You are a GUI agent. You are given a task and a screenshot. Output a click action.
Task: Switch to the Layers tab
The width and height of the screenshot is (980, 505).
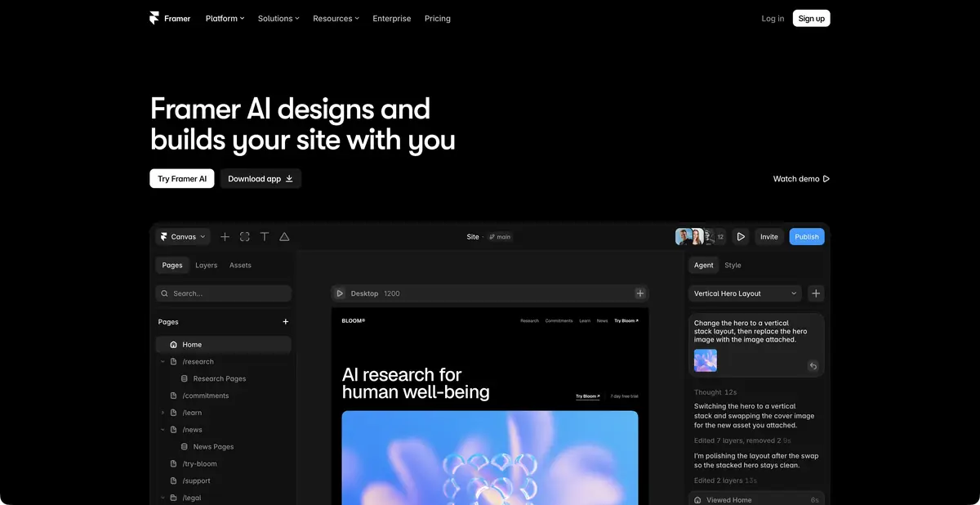pos(207,266)
